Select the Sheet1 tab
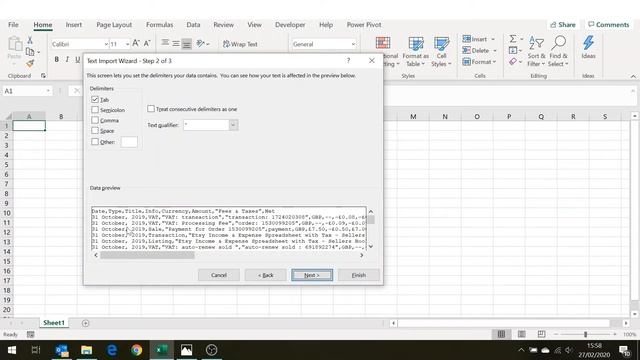Image resolution: width=640 pixels, height=360 pixels. 54,323
